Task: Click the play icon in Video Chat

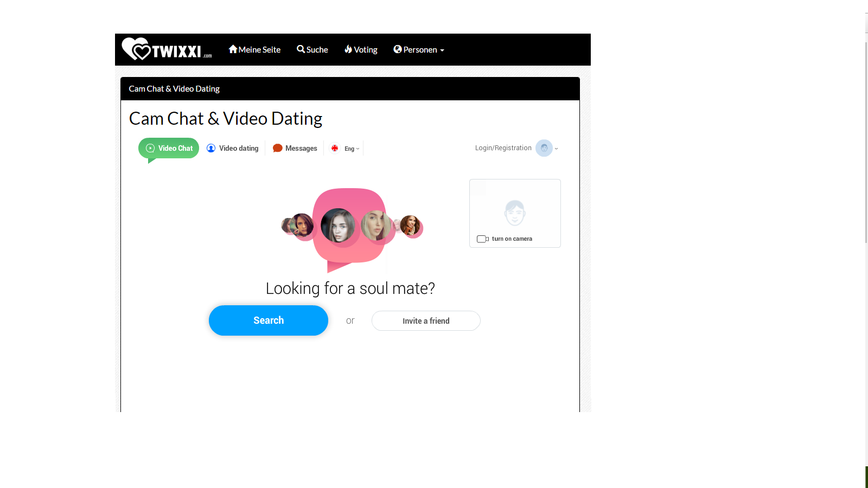Action: [x=150, y=148]
